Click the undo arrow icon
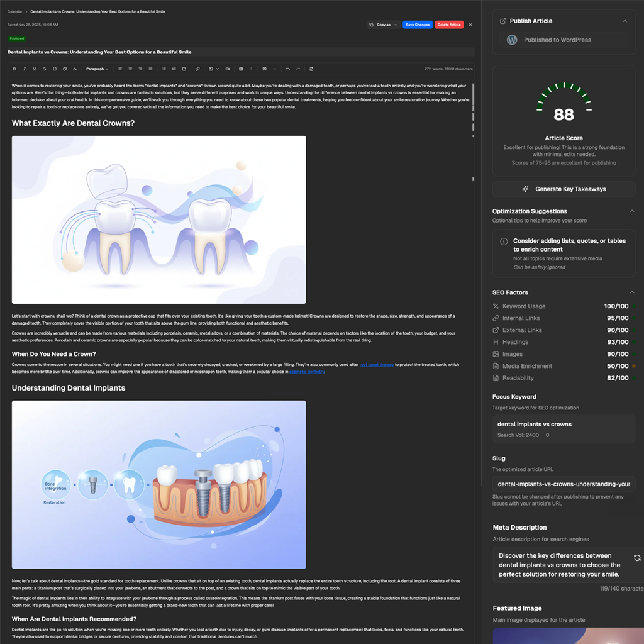The image size is (644, 644). pyautogui.click(x=287, y=69)
